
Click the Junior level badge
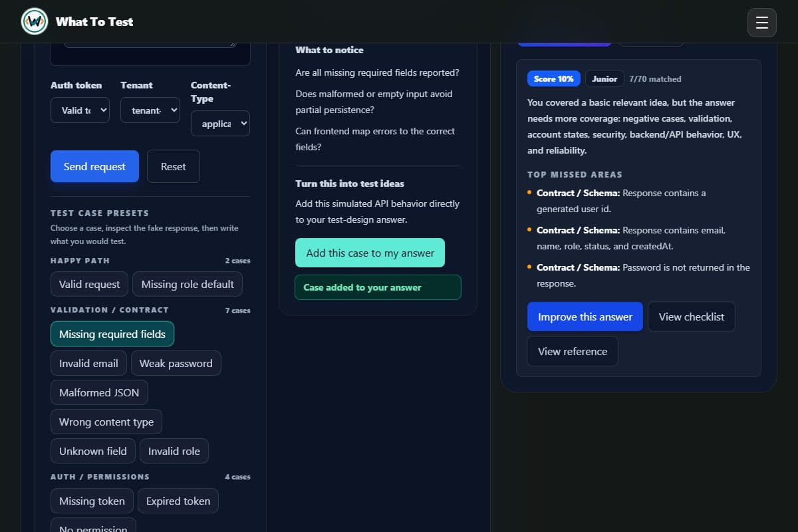click(604, 78)
